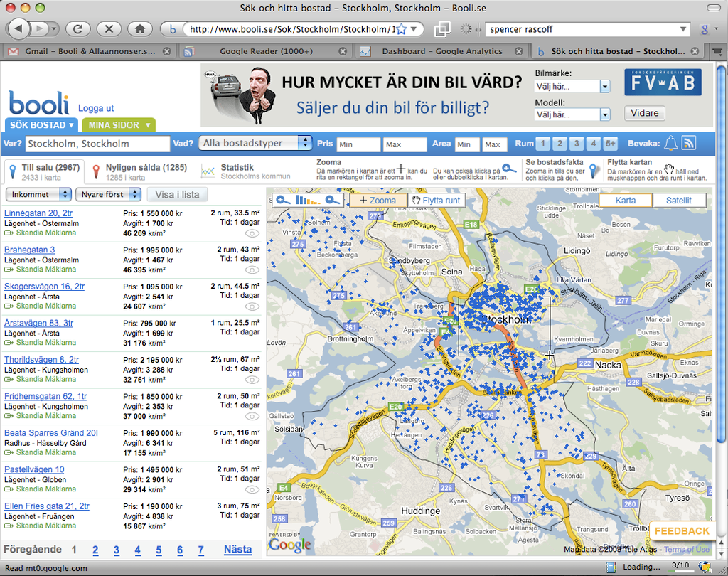Viewport: 728px width, 576px height.
Task: Open Statistik Stockholms kommun tab
Action: 246,172
